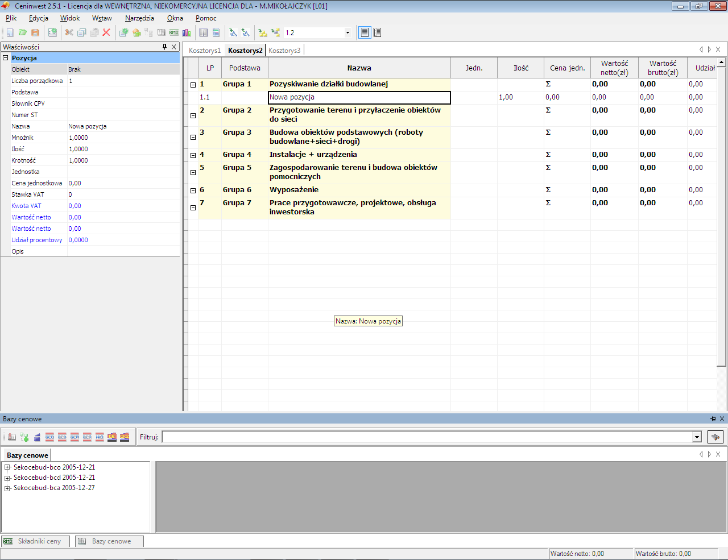Open the Plik menu
The image size is (728, 560).
click(x=11, y=18)
